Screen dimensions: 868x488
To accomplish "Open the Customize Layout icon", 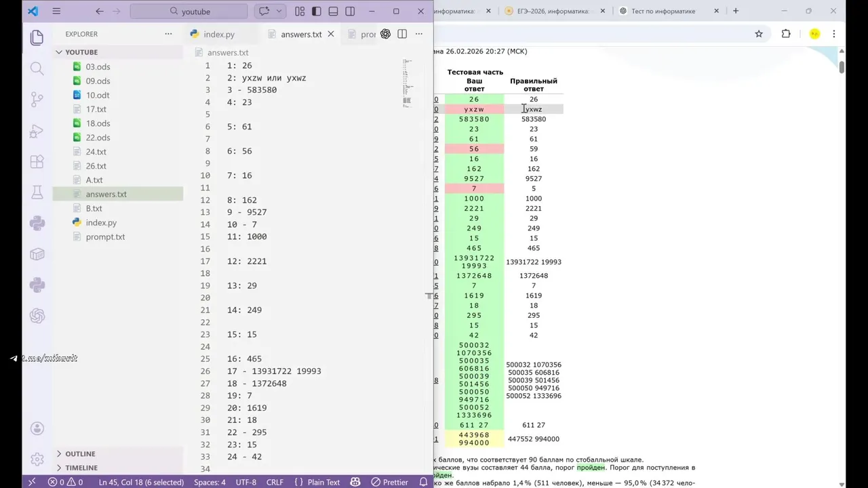I will pyautogui.click(x=300, y=12).
